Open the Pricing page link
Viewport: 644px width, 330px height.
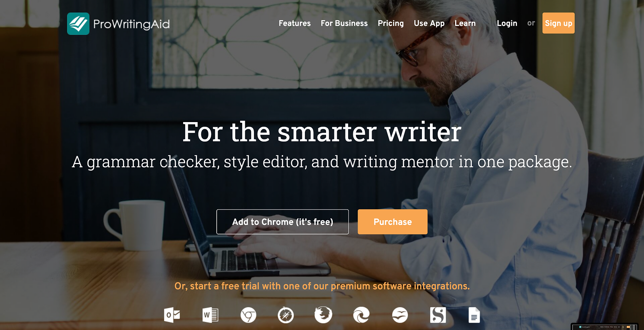click(391, 23)
